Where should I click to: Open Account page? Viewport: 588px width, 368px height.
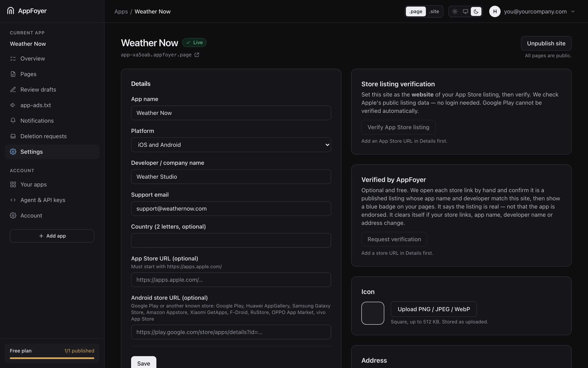52,216
